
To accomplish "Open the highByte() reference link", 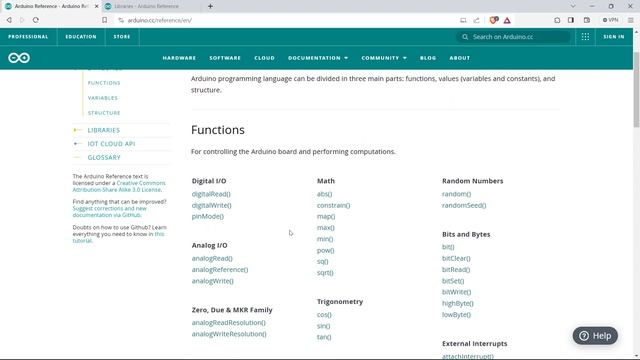I will (x=458, y=303).
